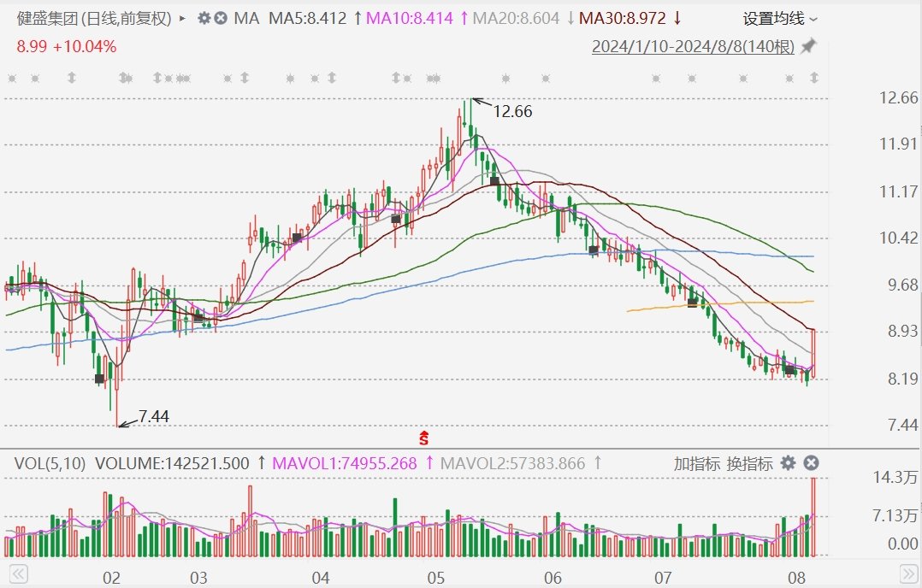Click the 03 month label on time axis
Viewport: 922px width, 588px height.
coord(198,578)
